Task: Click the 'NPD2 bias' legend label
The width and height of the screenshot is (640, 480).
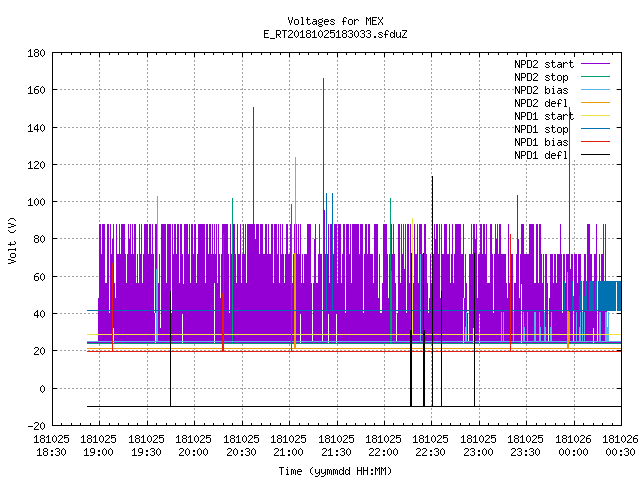Action: point(541,90)
